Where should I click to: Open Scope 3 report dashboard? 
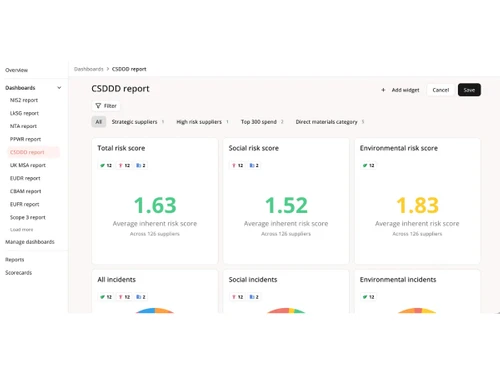click(x=28, y=217)
